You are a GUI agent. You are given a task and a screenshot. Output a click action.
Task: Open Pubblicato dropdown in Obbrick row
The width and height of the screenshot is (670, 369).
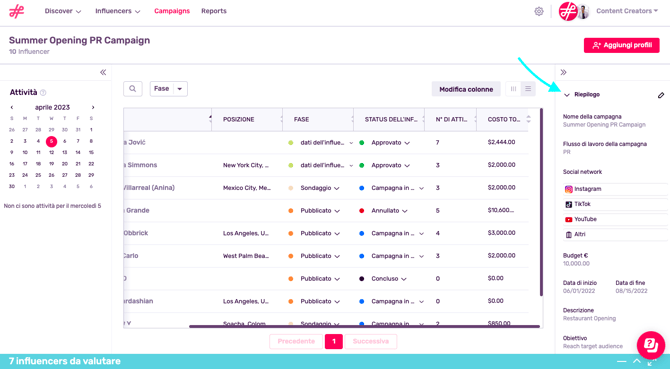tap(337, 234)
